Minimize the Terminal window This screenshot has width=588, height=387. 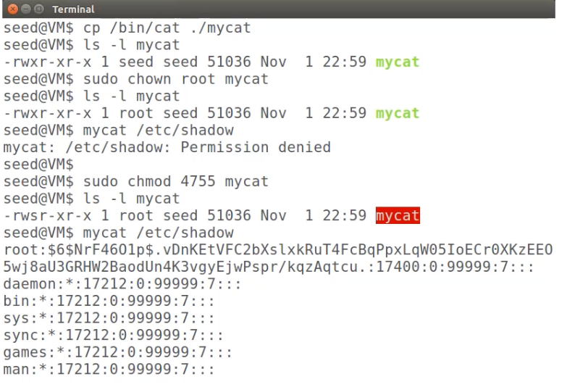point(26,9)
